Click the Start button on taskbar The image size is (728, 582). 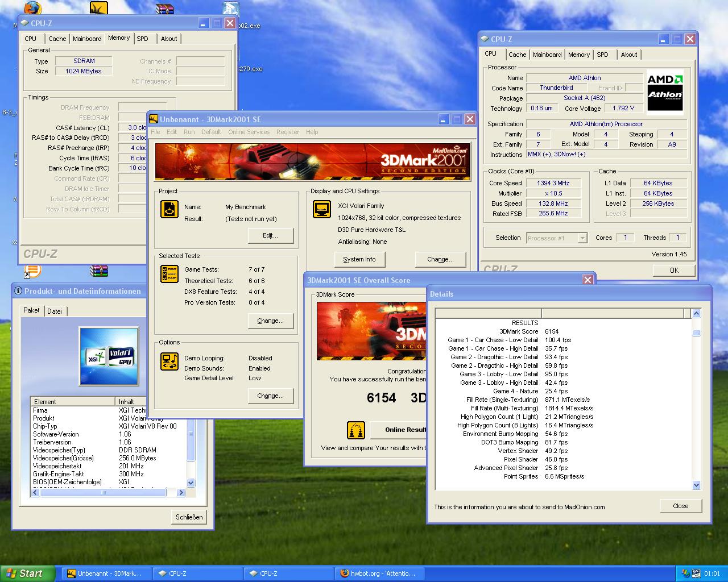(27, 573)
